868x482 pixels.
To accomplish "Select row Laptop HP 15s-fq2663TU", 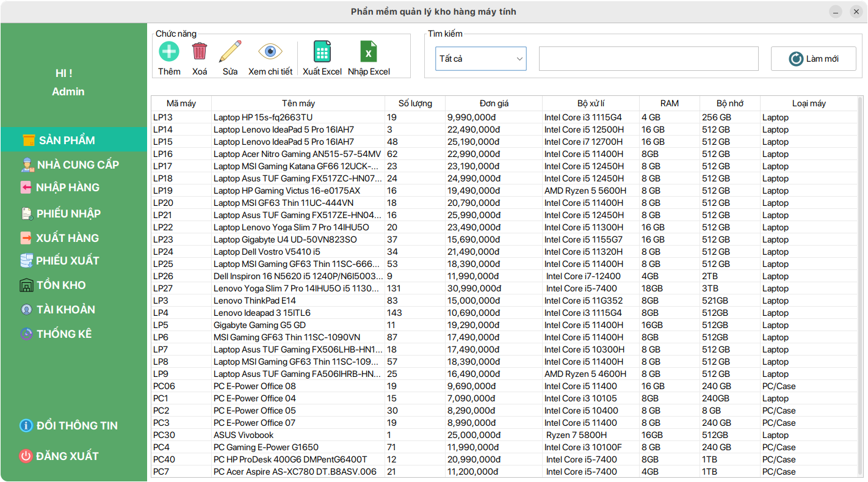I will 504,117.
